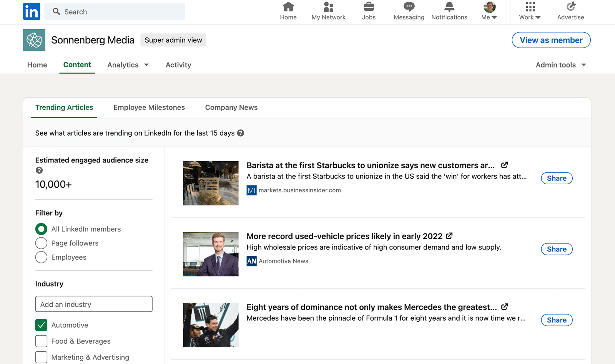Select the All LinkedIn members filter
615x364 pixels.
click(41, 229)
